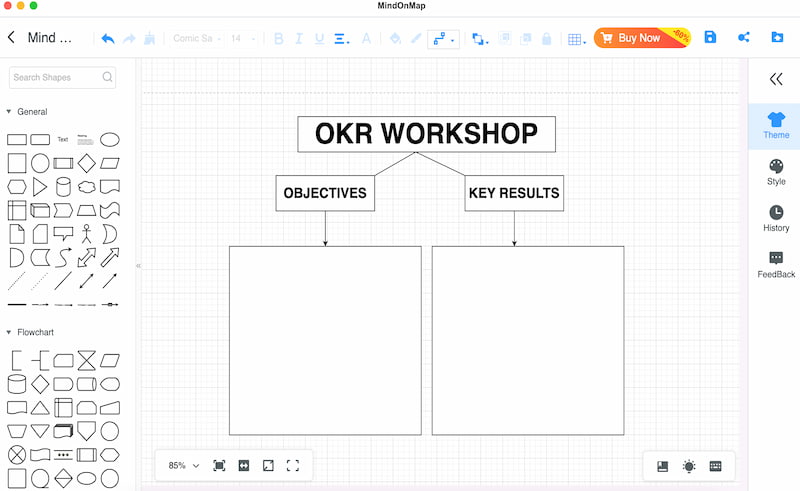Select the diamond shape in General
The height and width of the screenshot is (491, 800).
(86, 163)
